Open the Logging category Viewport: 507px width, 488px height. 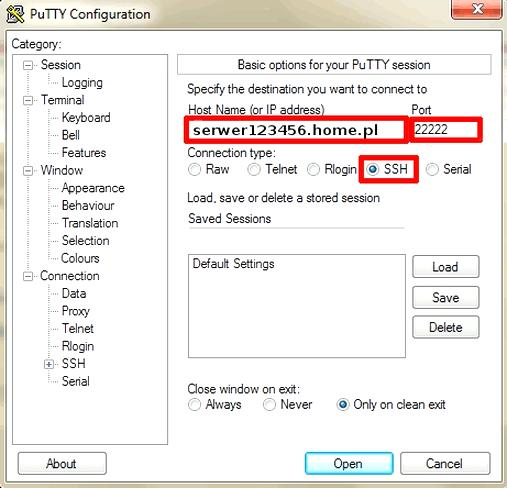click(82, 82)
